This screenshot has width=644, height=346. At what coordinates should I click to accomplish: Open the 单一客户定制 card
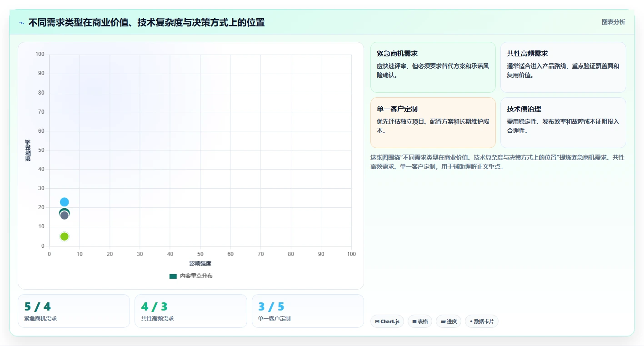[433, 123]
